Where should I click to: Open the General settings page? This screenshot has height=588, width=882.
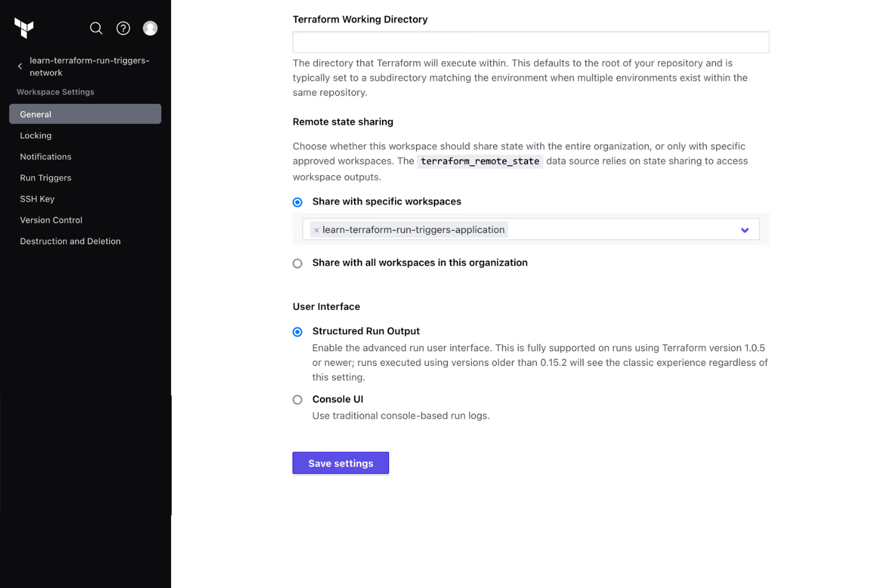click(x=85, y=114)
